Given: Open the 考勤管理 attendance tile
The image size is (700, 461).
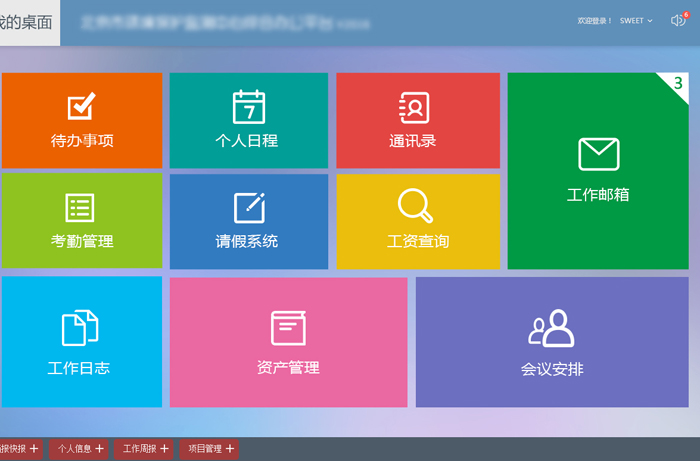Looking at the screenshot, I should [81, 221].
